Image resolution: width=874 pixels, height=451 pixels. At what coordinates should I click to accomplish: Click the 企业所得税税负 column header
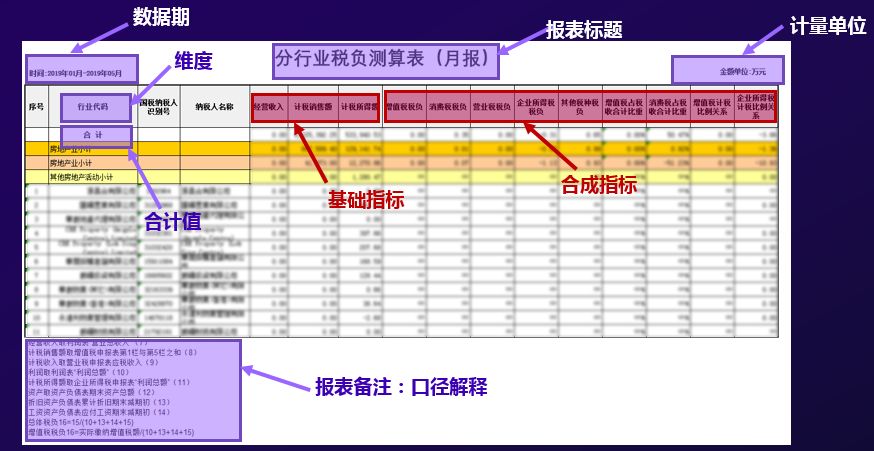pos(536,106)
